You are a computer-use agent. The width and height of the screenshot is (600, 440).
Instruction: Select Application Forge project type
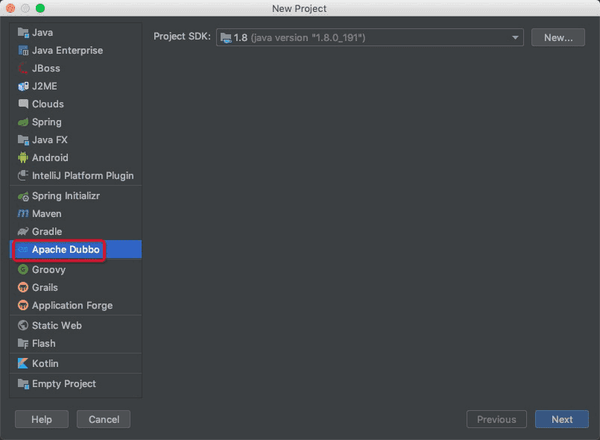[x=72, y=306]
